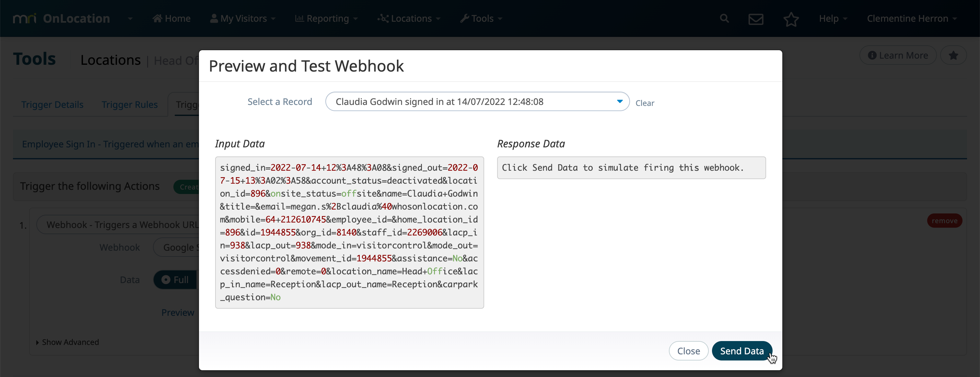Open the Webhook action type dropdown
The height and width of the screenshot is (377, 980).
[118, 224]
